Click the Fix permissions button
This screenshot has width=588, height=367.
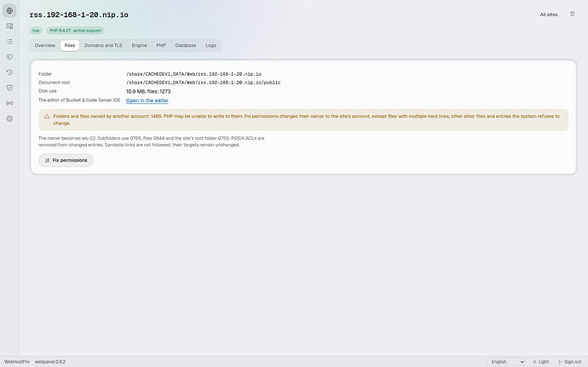point(66,160)
